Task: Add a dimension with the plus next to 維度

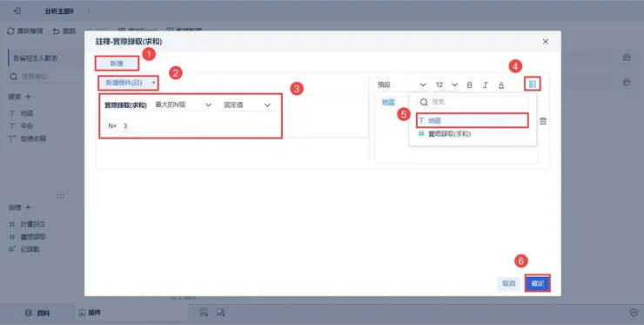Action: 28,97
